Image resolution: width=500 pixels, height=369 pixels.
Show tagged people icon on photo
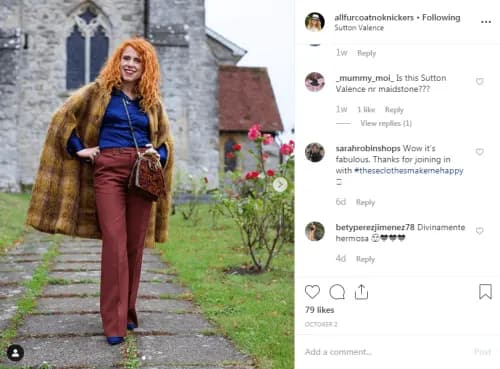tap(15, 353)
